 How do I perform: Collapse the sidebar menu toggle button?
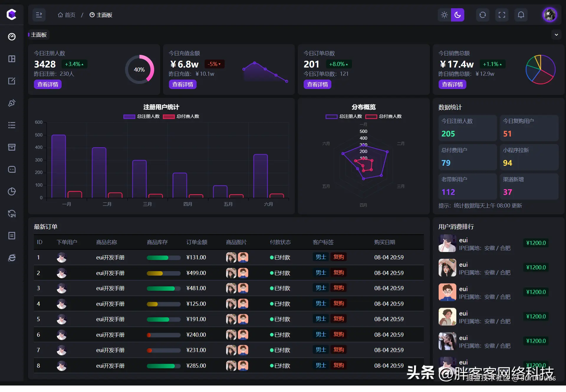[x=39, y=15]
